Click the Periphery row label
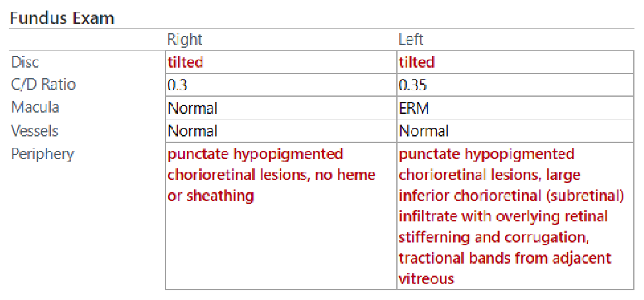This screenshot has height=300, width=644. click(x=42, y=154)
